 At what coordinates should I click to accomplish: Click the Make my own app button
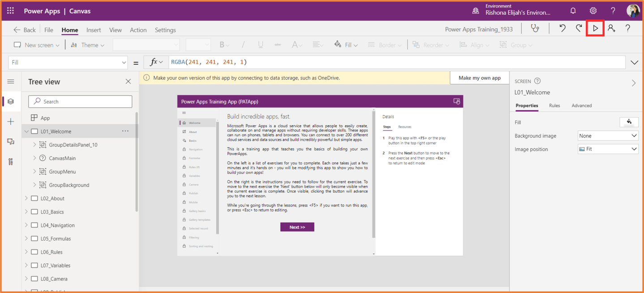click(479, 78)
